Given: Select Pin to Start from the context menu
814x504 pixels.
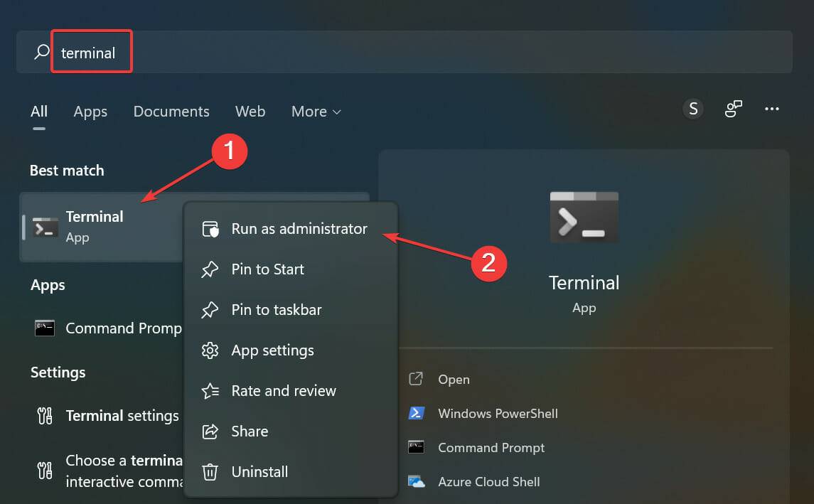Looking at the screenshot, I should tap(267, 269).
